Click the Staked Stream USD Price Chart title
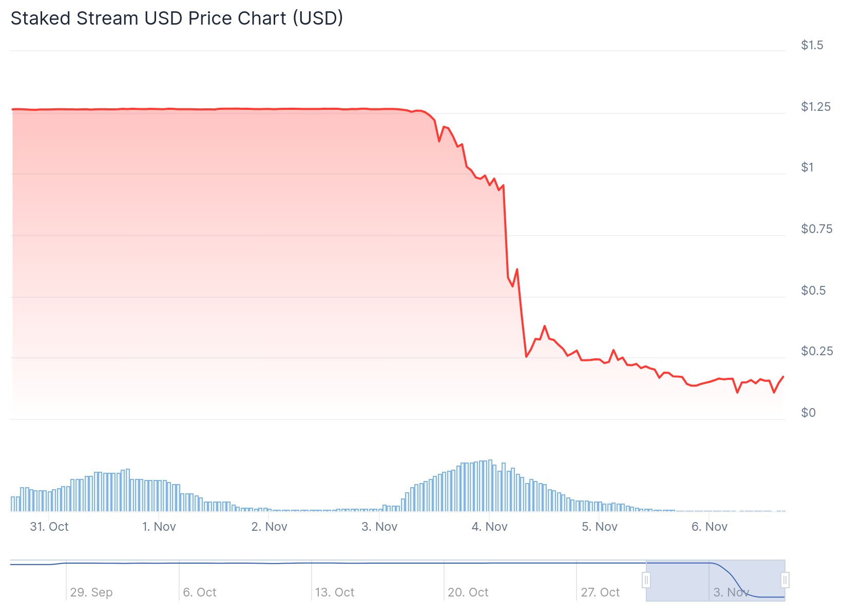This screenshot has height=616, width=844. (x=177, y=18)
